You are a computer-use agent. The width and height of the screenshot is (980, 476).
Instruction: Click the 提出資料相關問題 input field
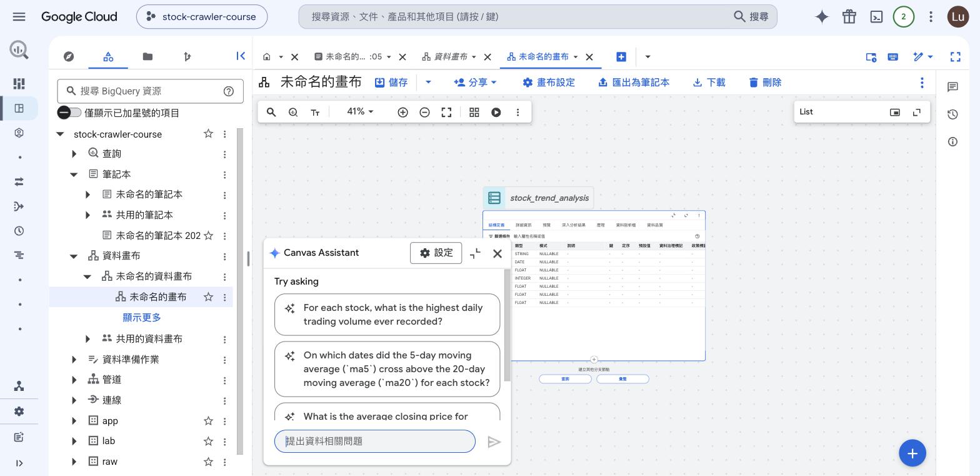pos(375,442)
